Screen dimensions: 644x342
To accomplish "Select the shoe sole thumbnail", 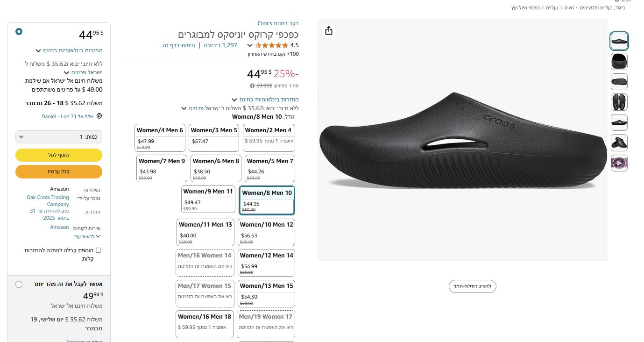I will coord(619,82).
